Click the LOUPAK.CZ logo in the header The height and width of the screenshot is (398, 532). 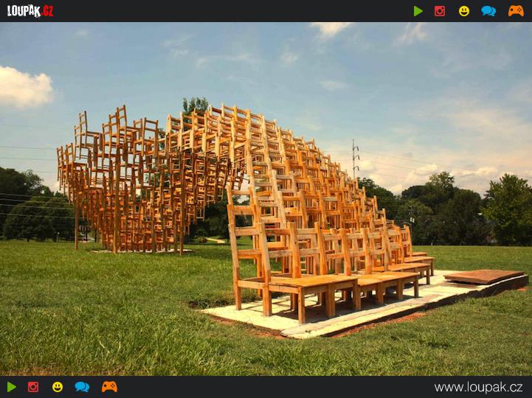[30, 11]
